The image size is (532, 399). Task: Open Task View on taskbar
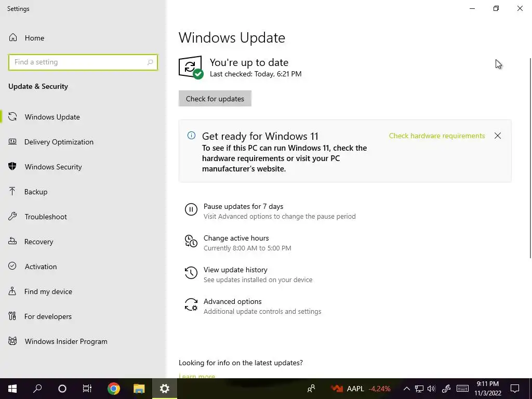87,389
